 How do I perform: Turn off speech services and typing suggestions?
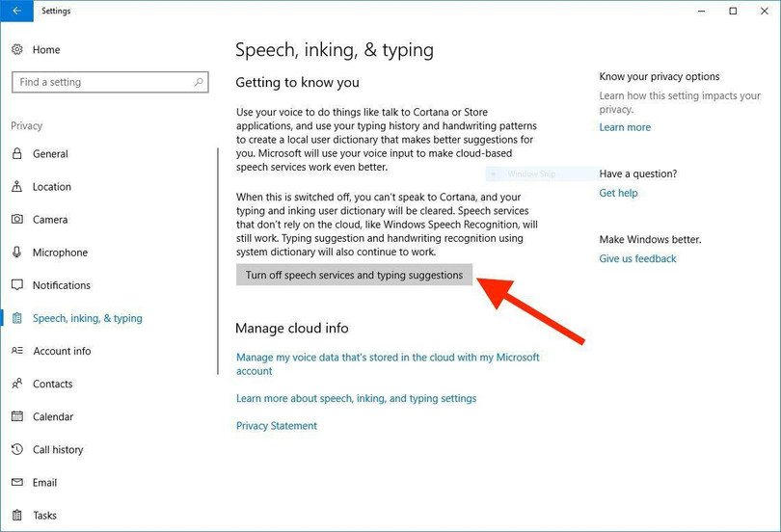click(x=354, y=276)
